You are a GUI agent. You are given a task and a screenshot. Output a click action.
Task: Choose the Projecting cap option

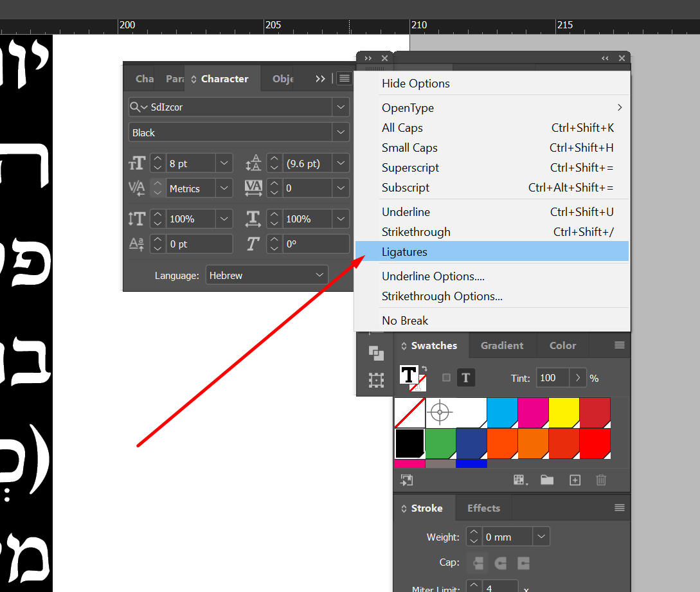click(x=523, y=563)
